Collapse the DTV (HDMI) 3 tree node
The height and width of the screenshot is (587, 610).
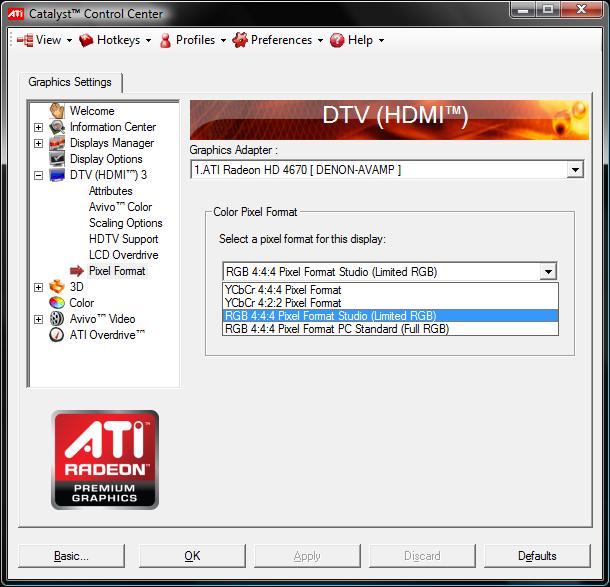tap(38, 175)
